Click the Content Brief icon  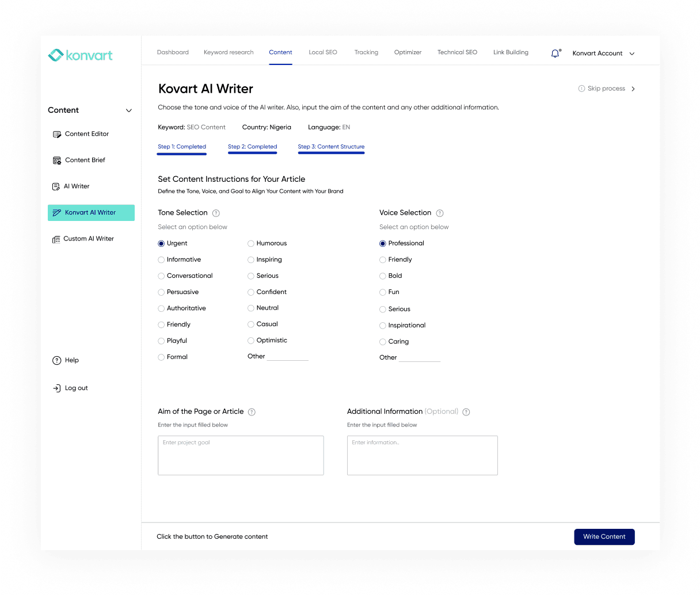[x=57, y=160]
